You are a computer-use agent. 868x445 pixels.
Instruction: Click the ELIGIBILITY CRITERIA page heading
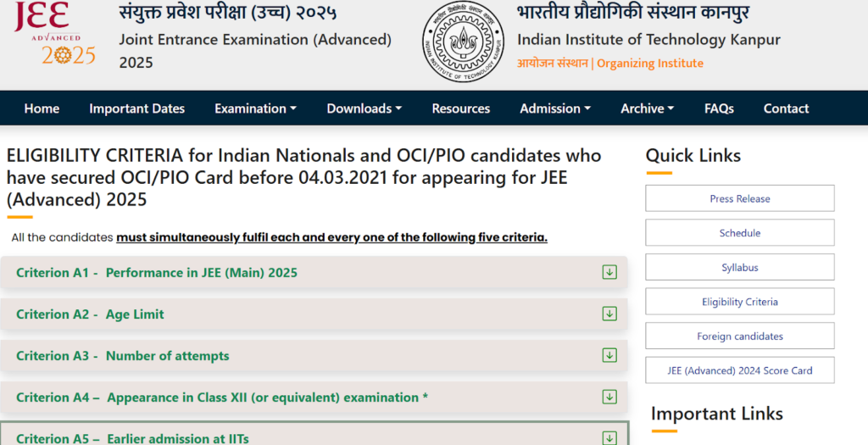point(304,177)
